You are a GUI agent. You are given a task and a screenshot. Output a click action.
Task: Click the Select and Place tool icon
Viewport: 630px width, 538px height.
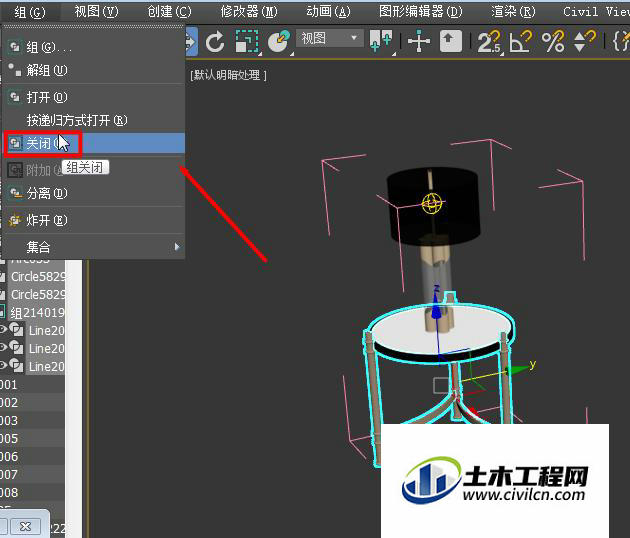click(279, 41)
